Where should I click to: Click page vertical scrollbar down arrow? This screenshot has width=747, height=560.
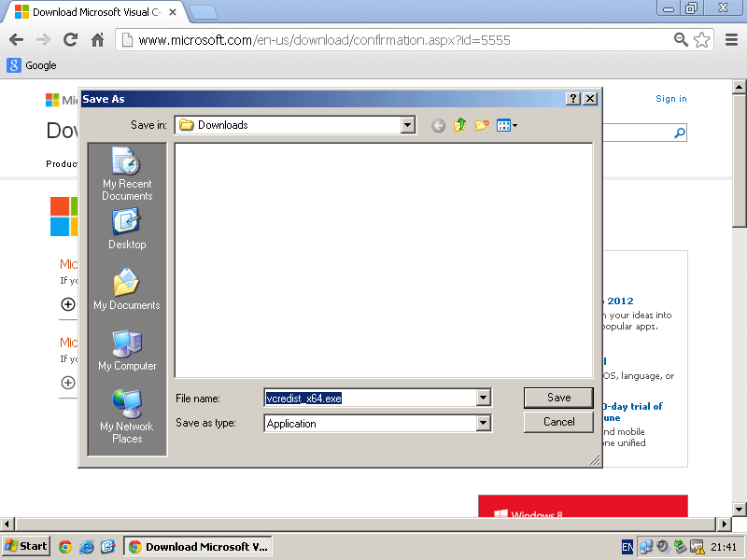739,509
